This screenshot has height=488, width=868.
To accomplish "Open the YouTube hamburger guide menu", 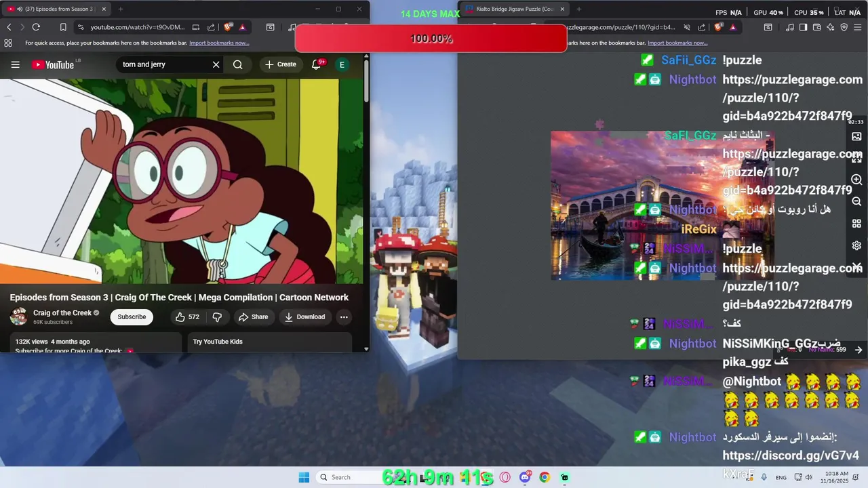I will [15, 64].
